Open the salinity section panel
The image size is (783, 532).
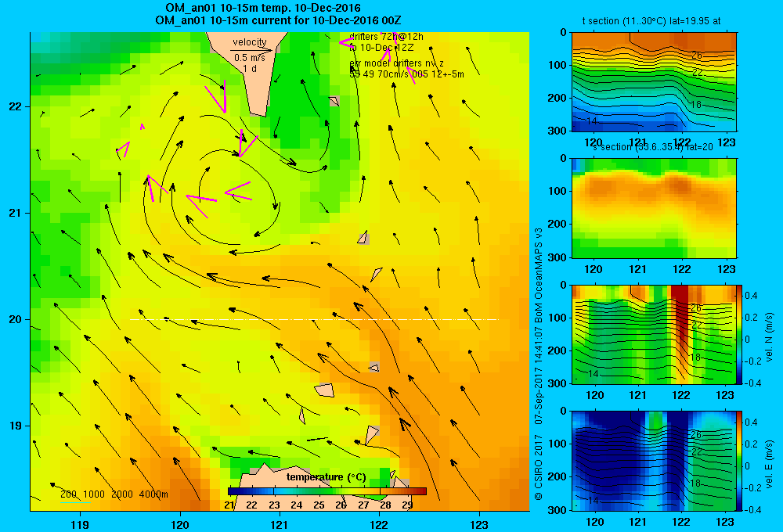pyautogui.click(x=654, y=208)
